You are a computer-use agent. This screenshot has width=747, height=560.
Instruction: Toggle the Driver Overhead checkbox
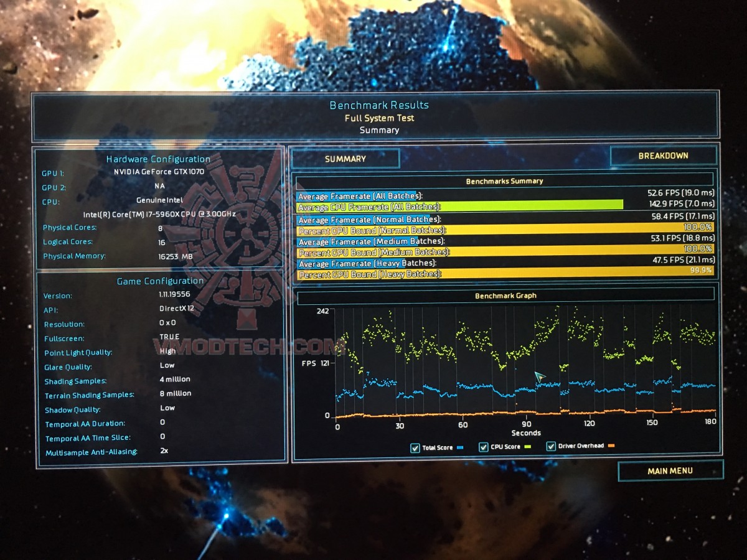pos(551,446)
